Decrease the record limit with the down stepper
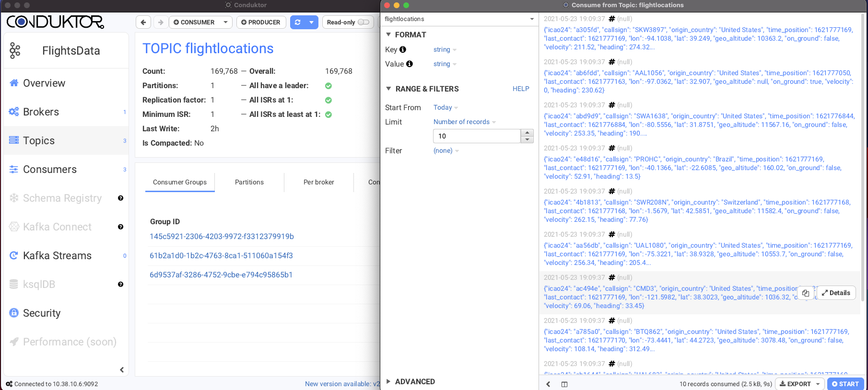Screen dimensions: 868x390 tap(527, 139)
